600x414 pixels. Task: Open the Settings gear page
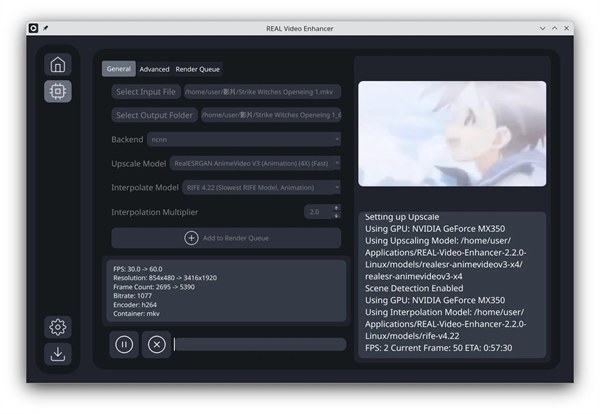click(x=58, y=327)
